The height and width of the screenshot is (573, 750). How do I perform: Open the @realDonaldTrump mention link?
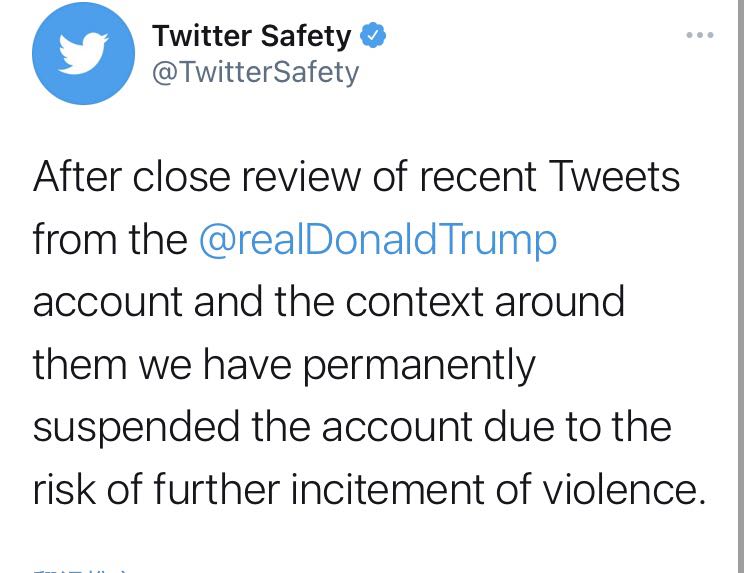tap(377, 241)
